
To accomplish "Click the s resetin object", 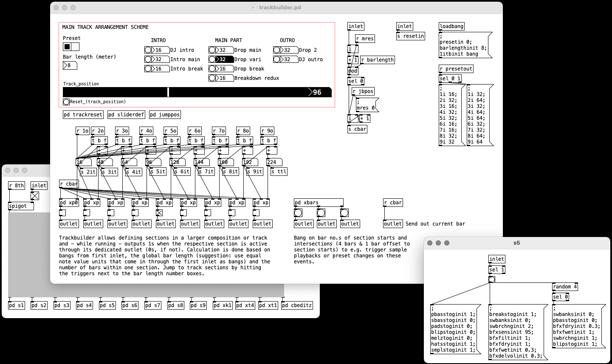I will coord(411,36).
